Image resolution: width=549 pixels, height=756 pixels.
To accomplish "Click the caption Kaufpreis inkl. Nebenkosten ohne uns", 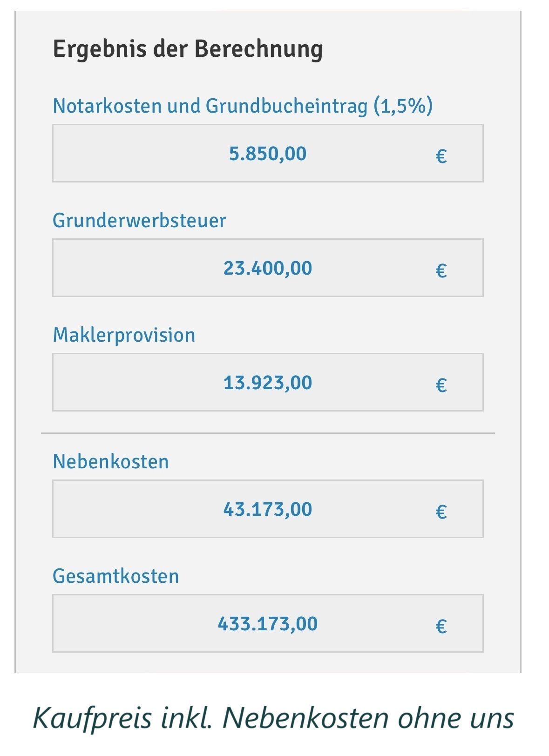I will (273, 717).
